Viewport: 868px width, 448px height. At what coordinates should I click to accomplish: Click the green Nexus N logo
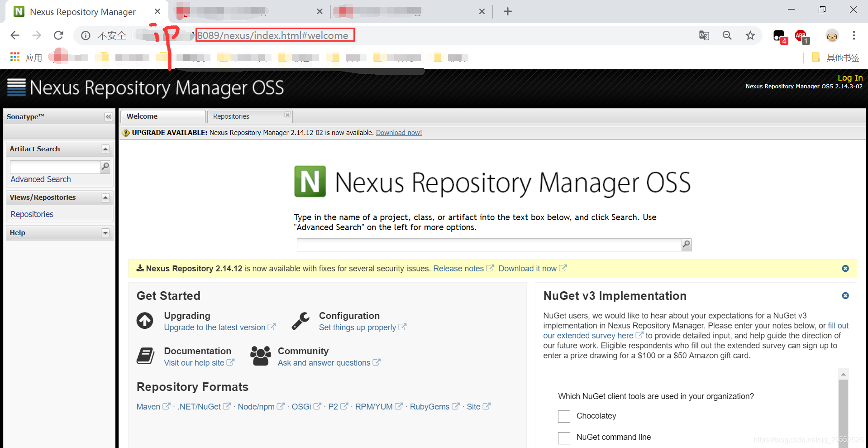tap(310, 182)
